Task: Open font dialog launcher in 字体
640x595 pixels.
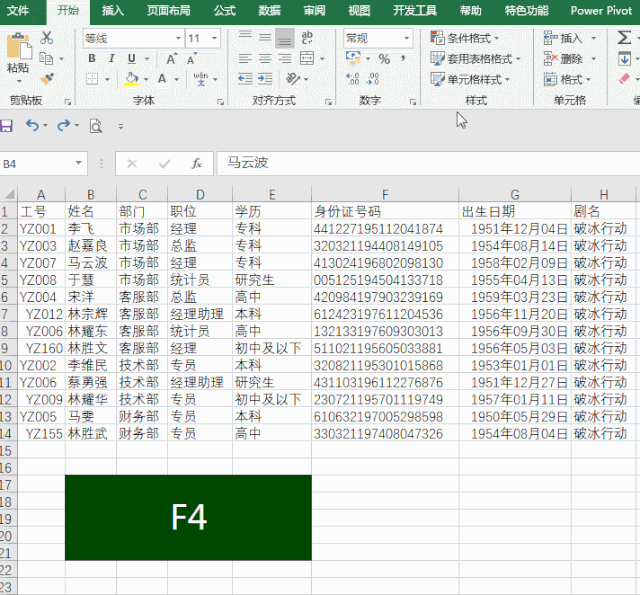Action: (x=220, y=102)
